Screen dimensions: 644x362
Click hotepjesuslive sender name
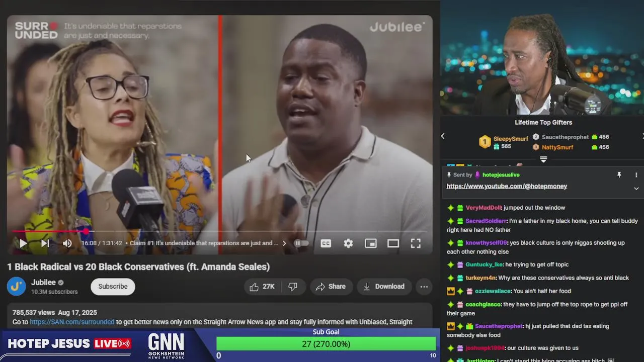501,175
